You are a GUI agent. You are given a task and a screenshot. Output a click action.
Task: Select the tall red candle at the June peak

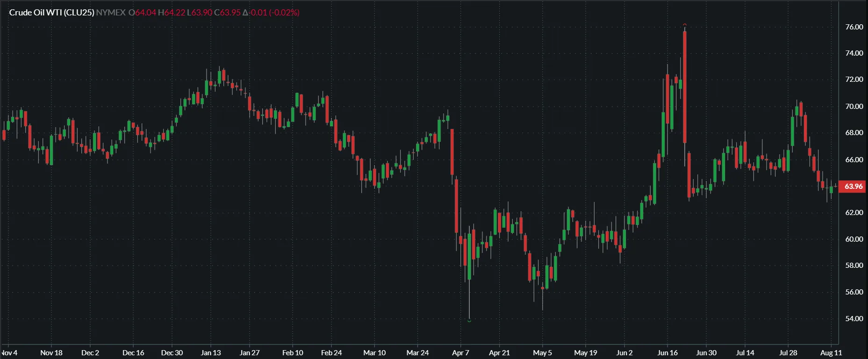(x=685, y=86)
